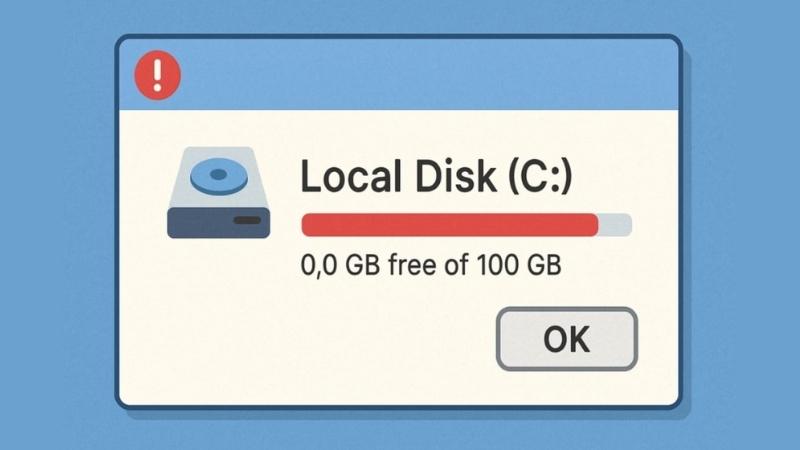
Task: Click the dark slot on the drive's front
Action: 246,220
